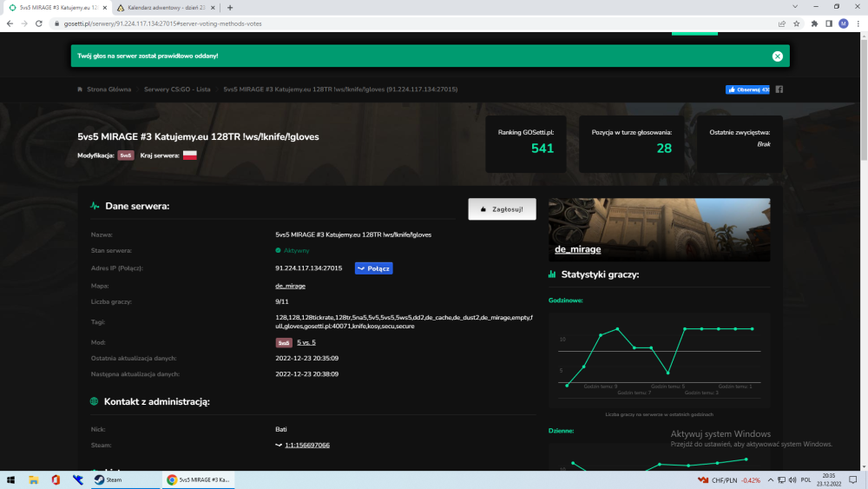
Task: Go to Strona Główna breadcrumb
Action: pos(108,89)
